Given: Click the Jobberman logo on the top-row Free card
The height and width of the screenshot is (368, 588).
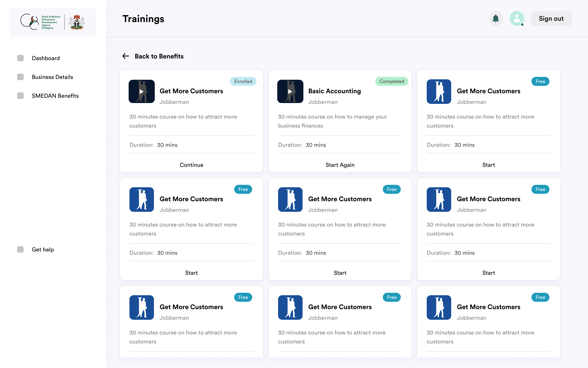Looking at the screenshot, I should point(439,91).
